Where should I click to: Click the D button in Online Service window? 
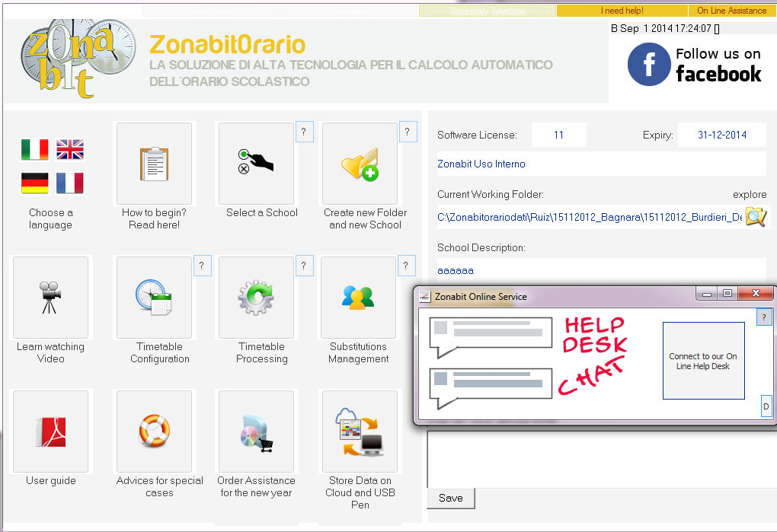(x=766, y=406)
